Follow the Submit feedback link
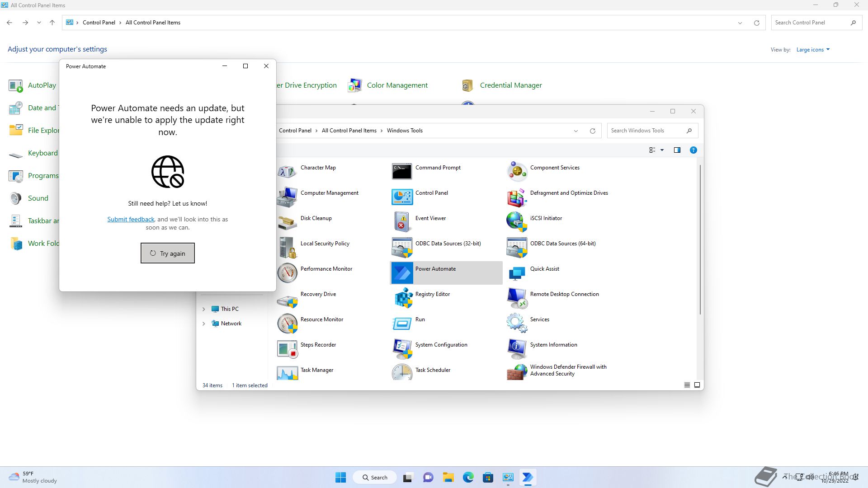The height and width of the screenshot is (488, 868). click(x=131, y=219)
